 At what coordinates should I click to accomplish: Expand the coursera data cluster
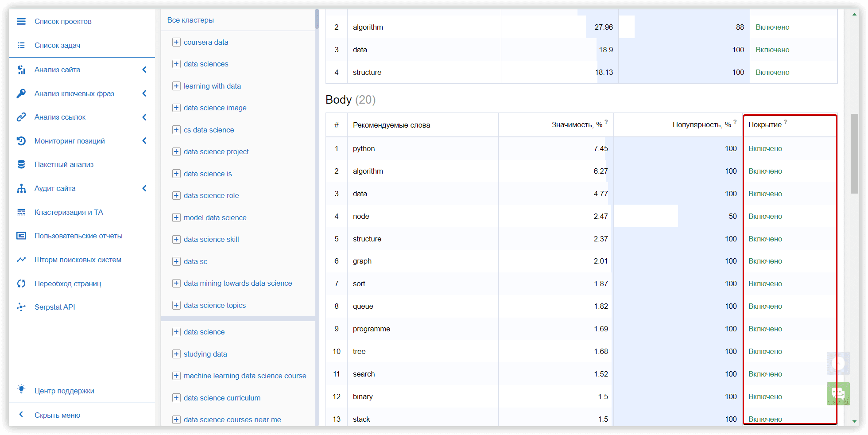(x=176, y=42)
